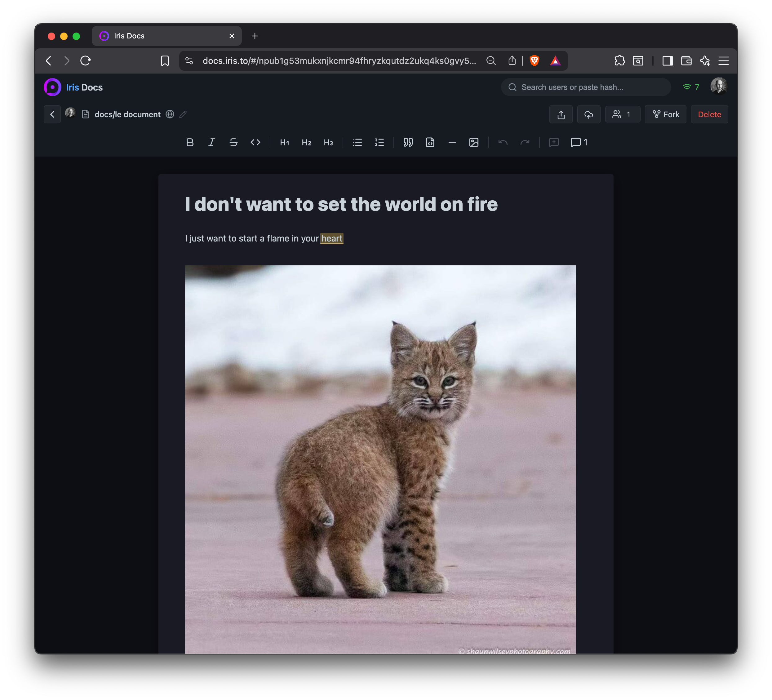Open the browser hamburger menu

click(723, 60)
